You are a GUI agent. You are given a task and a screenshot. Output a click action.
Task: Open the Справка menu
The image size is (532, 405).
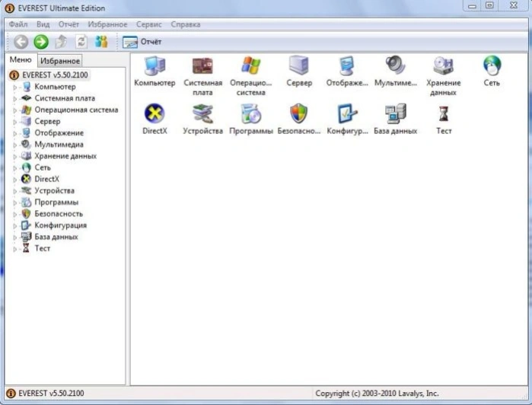click(186, 24)
